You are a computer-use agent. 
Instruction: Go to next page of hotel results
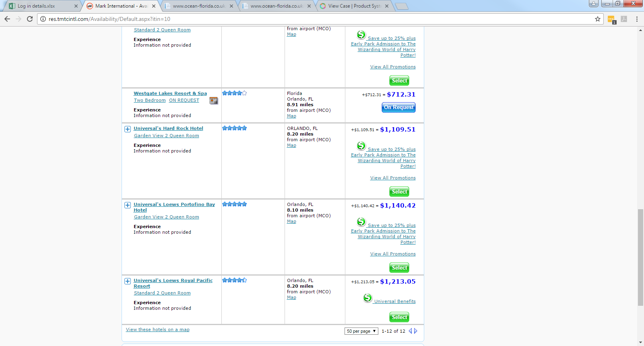[416, 331]
